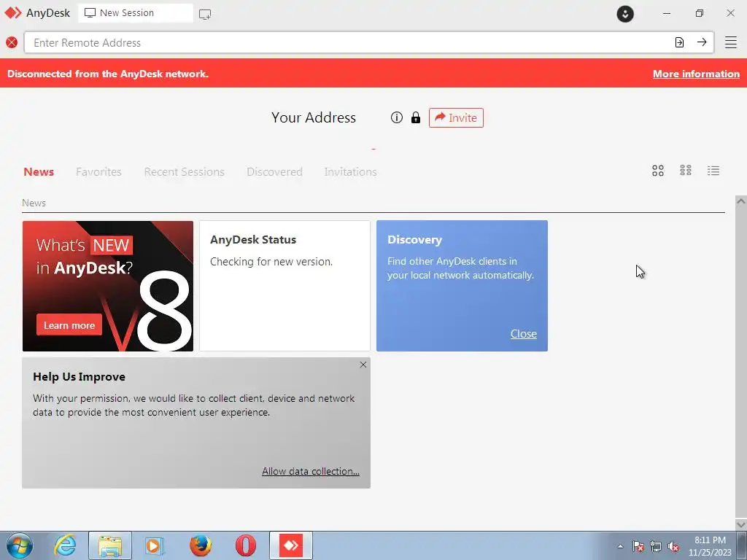Viewport: 747px width, 560px height.
Task: Show address info circle icon
Action: tap(396, 117)
